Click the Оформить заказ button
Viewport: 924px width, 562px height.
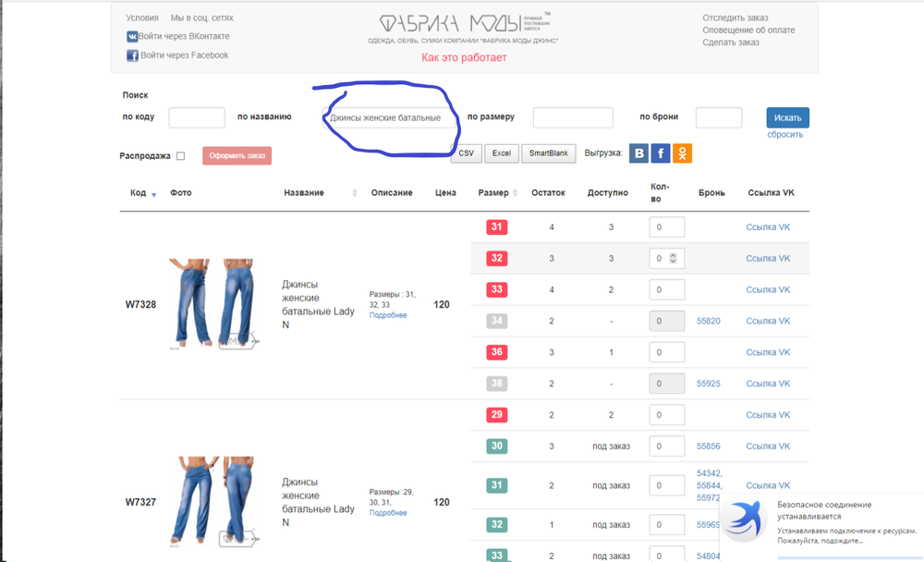point(237,155)
